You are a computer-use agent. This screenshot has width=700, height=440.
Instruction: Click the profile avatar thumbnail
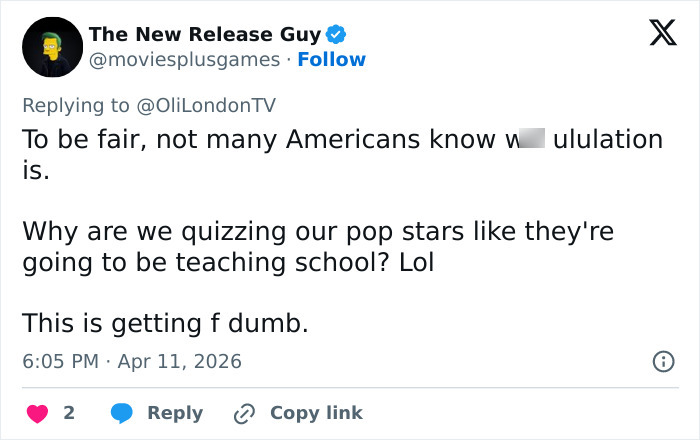(x=51, y=47)
